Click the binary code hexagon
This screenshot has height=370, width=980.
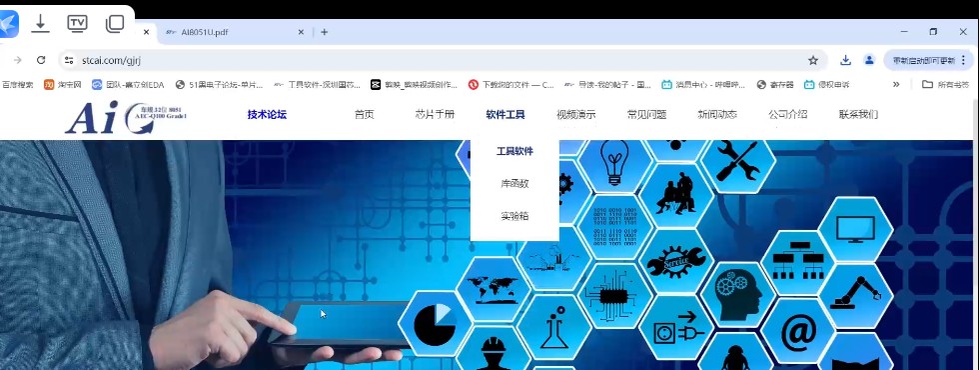pos(615,227)
